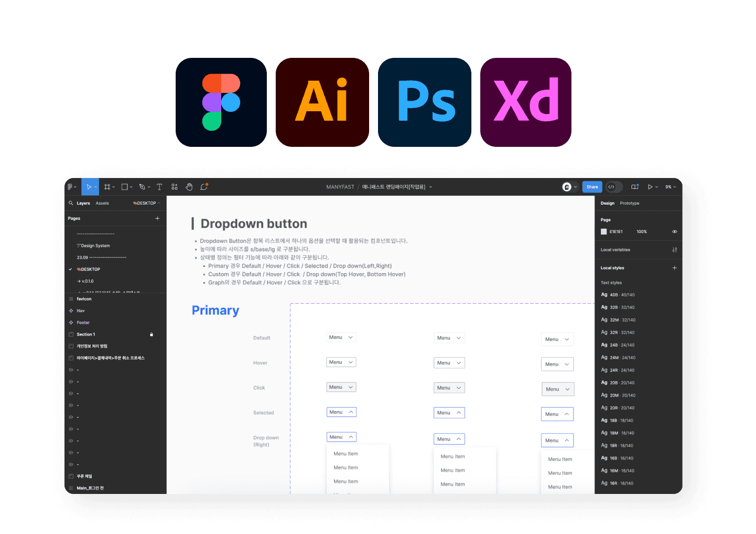This screenshot has width=756, height=534.
Task: Click the 18B text style
Action: pos(617,421)
